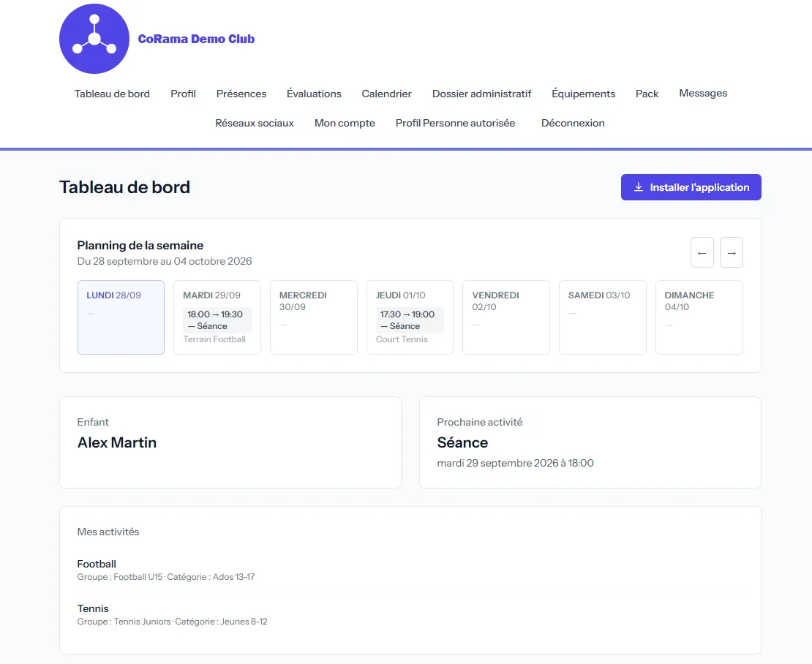Click the Football activity row
This screenshot has height=664, width=812.
tap(410, 570)
